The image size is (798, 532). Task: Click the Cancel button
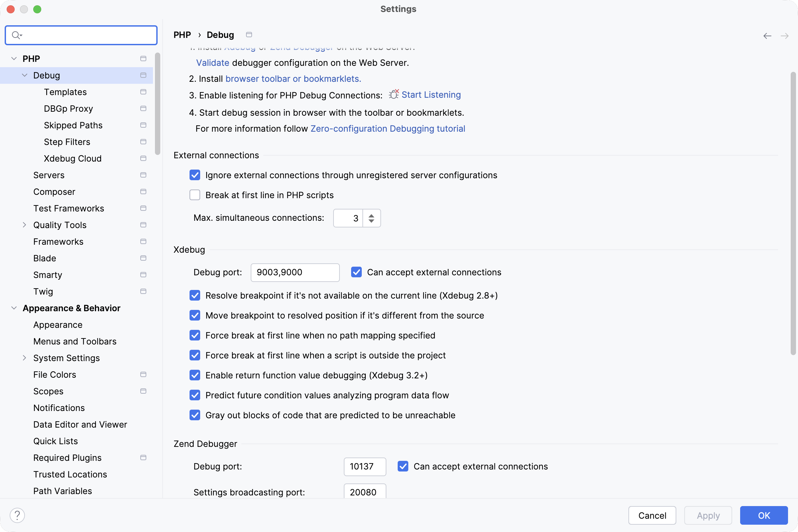652,515
